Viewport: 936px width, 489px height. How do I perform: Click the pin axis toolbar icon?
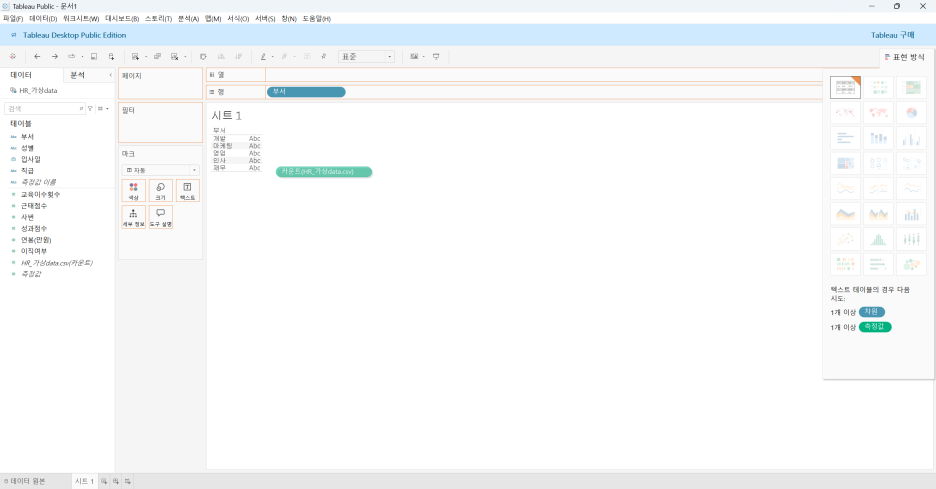point(324,56)
